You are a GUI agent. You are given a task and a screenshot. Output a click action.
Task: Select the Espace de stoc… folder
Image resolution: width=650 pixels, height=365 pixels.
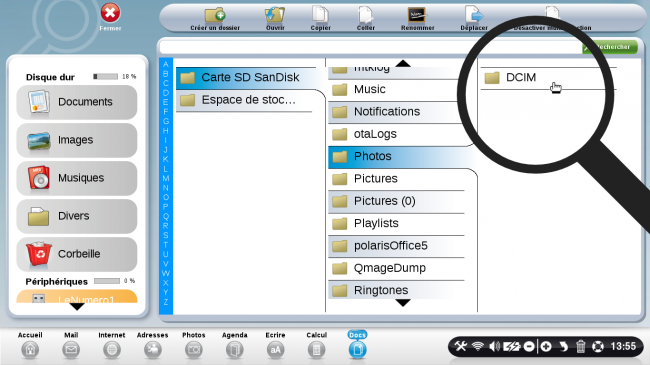coord(245,100)
